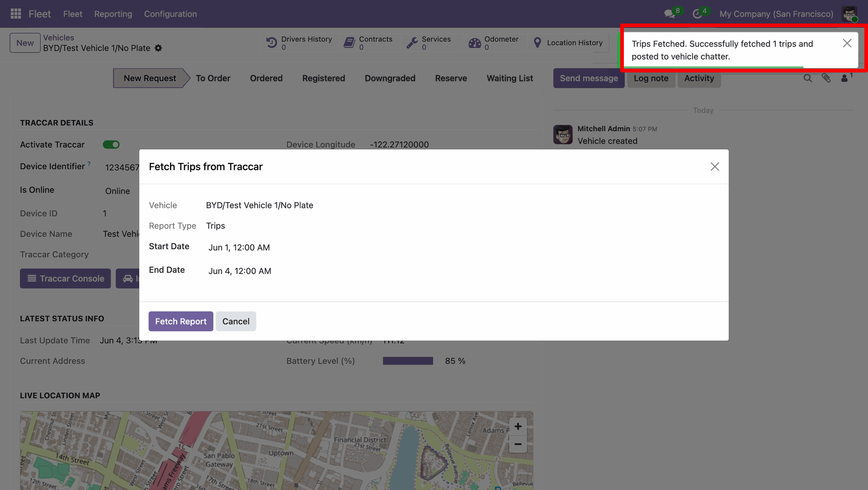The width and height of the screenshot is (868, 490).
Task: Open the Configuration menu
Action: coord(170,14)
